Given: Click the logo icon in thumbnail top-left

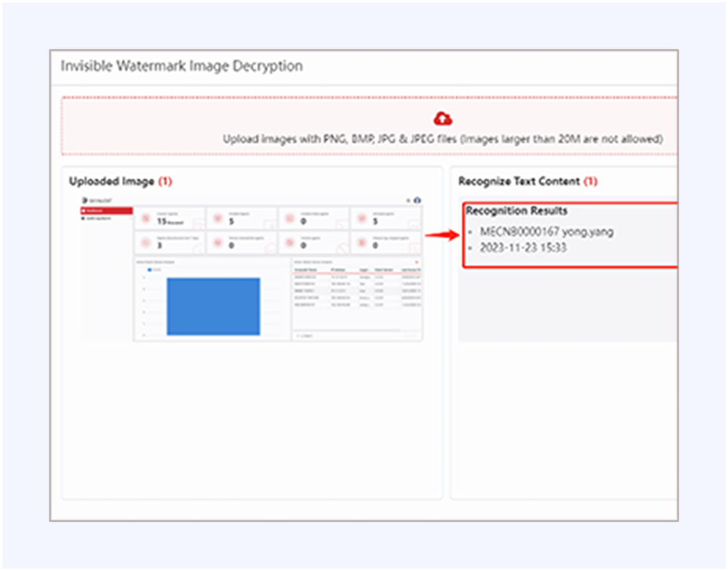Looking at the screenshot, I should pos(83,200).
